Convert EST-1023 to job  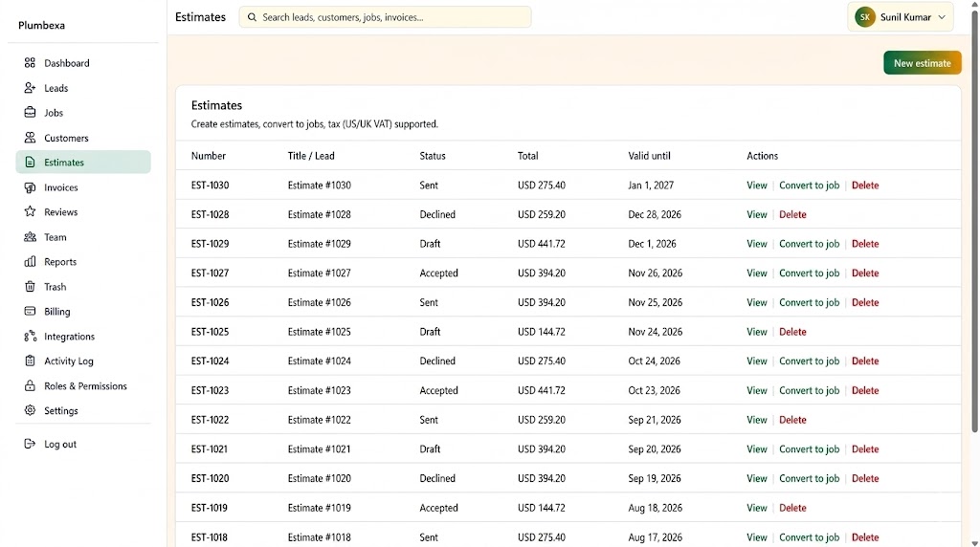(x=809, y=391)
